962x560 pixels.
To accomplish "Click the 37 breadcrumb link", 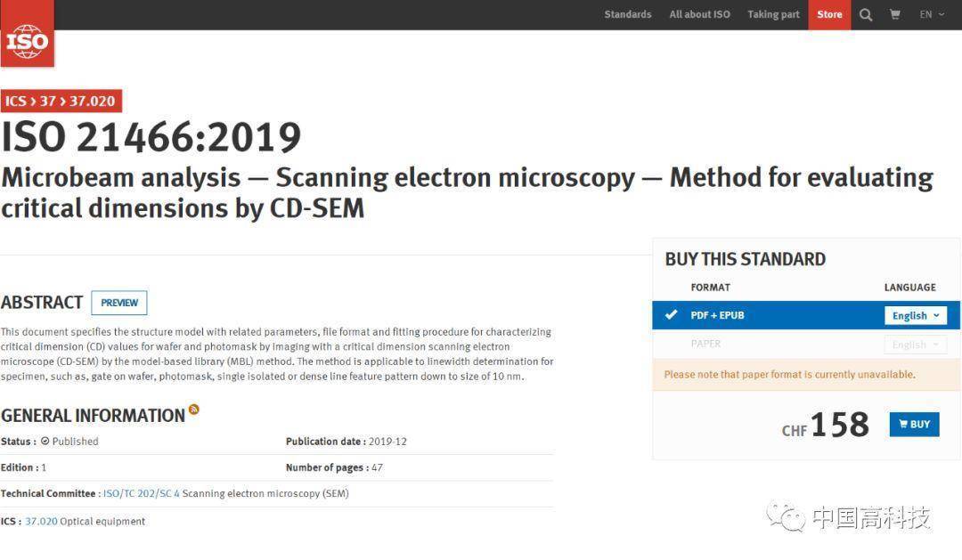I will (x=47, y=101).
